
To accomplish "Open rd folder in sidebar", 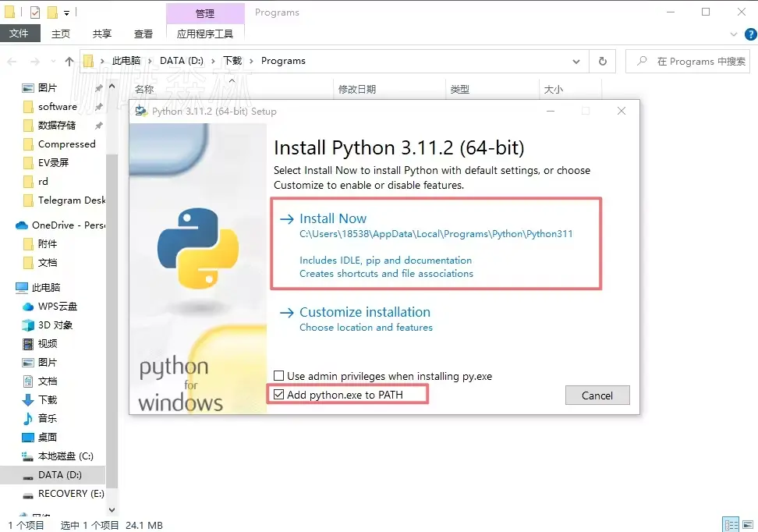I will [43, 181].
